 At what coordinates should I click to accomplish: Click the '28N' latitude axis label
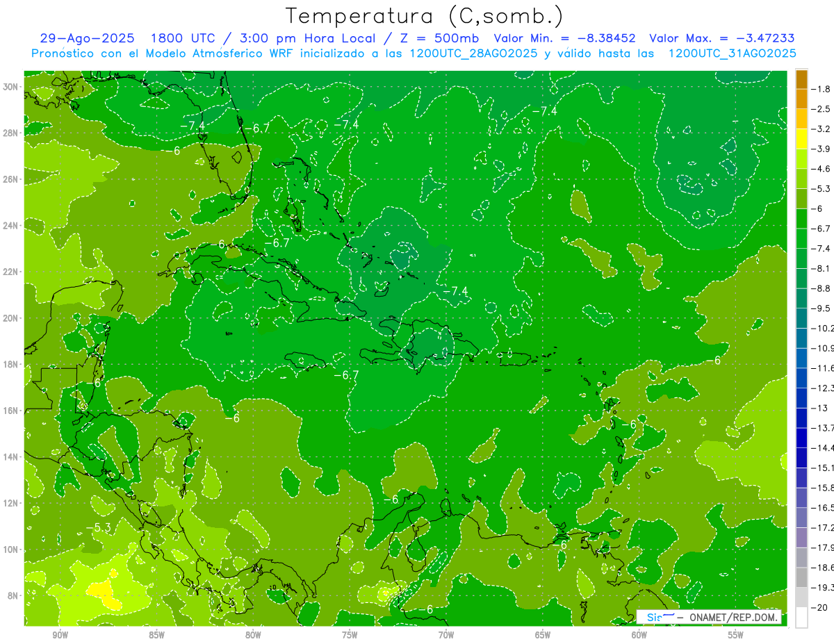[12, 133]
